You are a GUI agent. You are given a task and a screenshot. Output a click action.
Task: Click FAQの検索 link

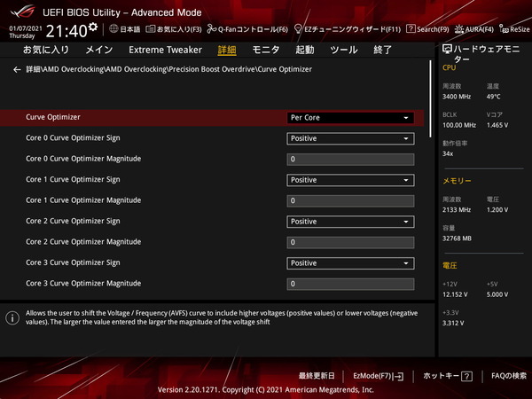tap(509, 376)
